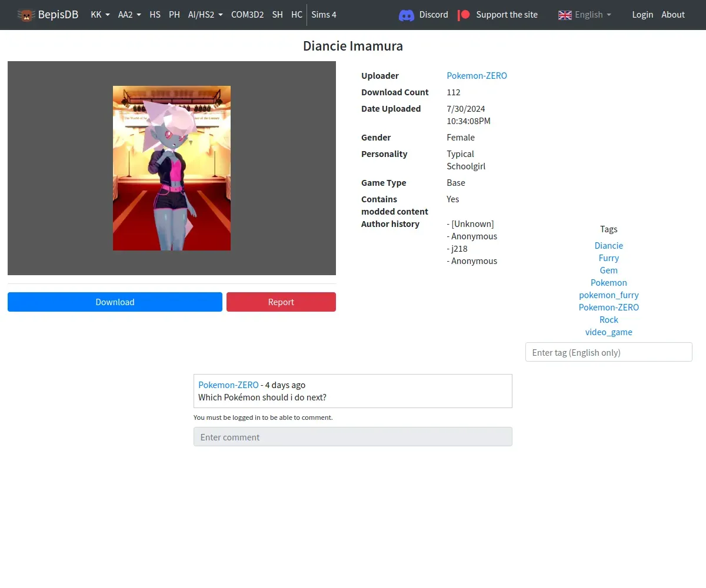
Task: Click the Download button
Action: tap(115, 302)
